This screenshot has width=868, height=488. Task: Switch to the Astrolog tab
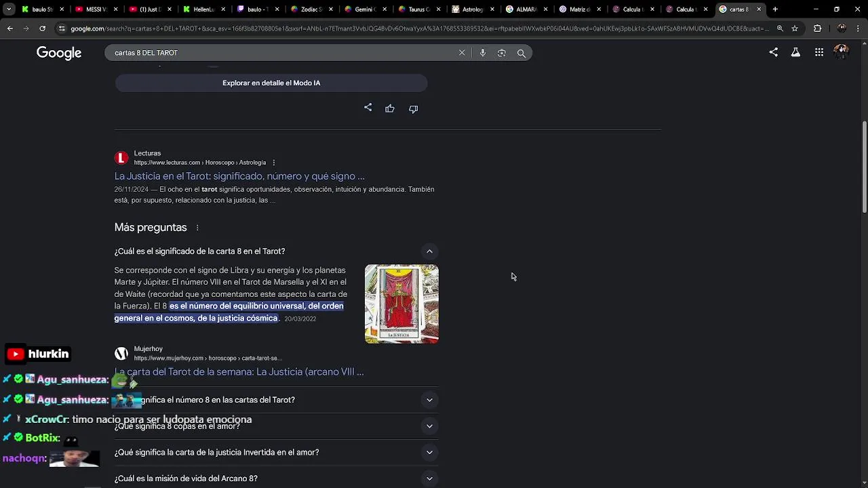[473, 9]
